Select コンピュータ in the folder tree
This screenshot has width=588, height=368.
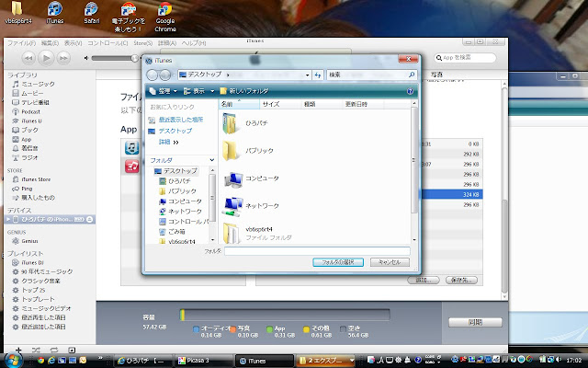pyautogui.click(x=185, y=201)
